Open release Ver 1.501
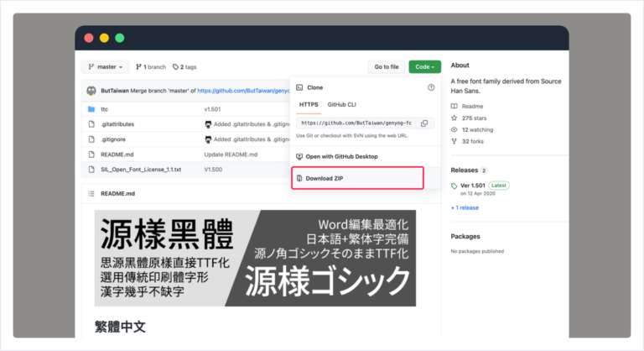 [x=473, y=186]
